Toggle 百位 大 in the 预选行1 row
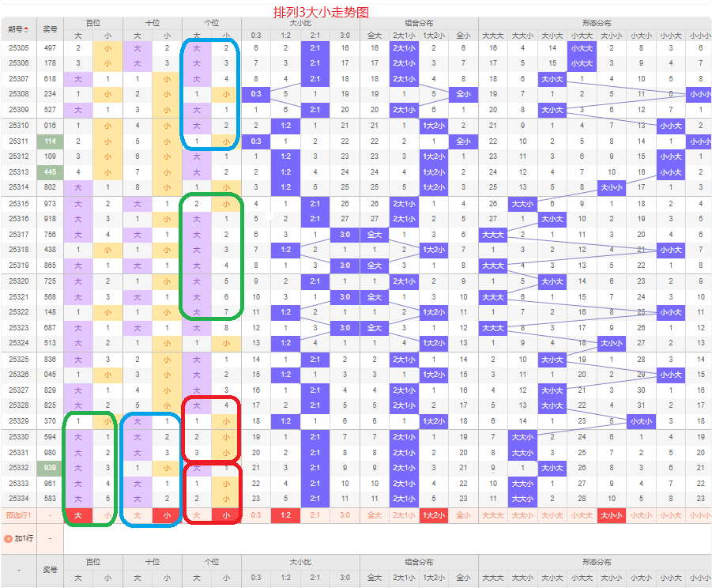This screenshot has width=712, height=588. pos(77,515)
